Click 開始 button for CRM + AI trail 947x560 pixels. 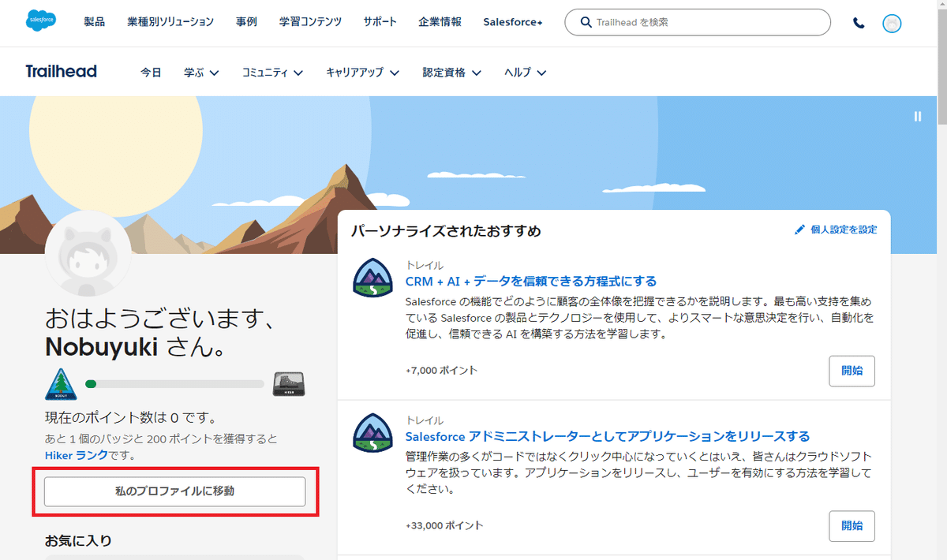(x=852, y=371)
